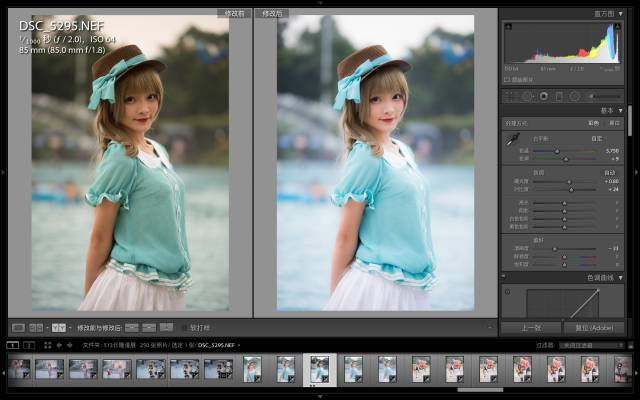The image size is (640, 400).
Task: Collapse the Basic panel triangle
Action: click(x=620, y=110)
